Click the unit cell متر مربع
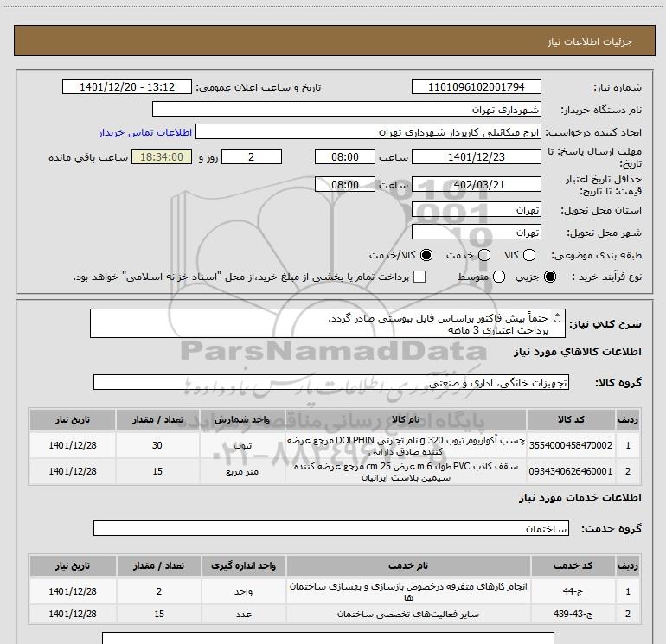Image resolution: width=666 pixels, height=644 pixels. [x=242, y=472]
